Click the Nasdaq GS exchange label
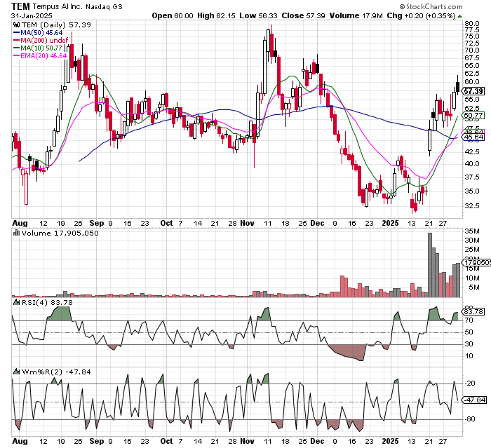The width and height of the screenshot is (491, 448). pos(104,6)
